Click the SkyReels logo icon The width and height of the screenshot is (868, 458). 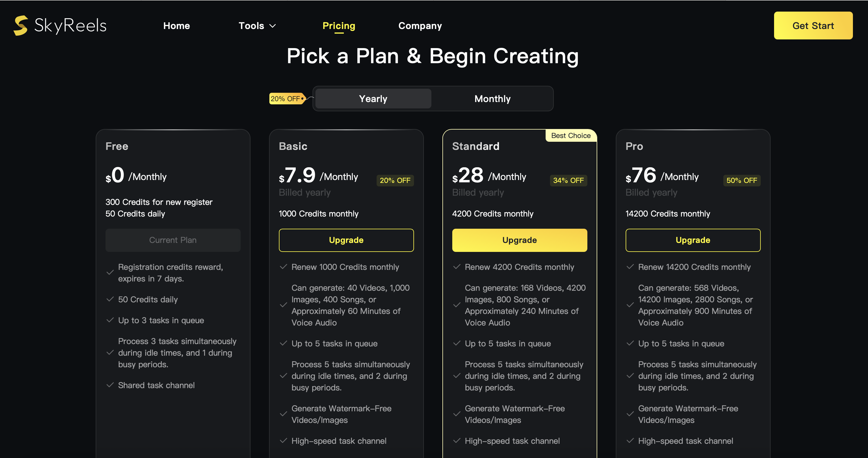point(21,26)
